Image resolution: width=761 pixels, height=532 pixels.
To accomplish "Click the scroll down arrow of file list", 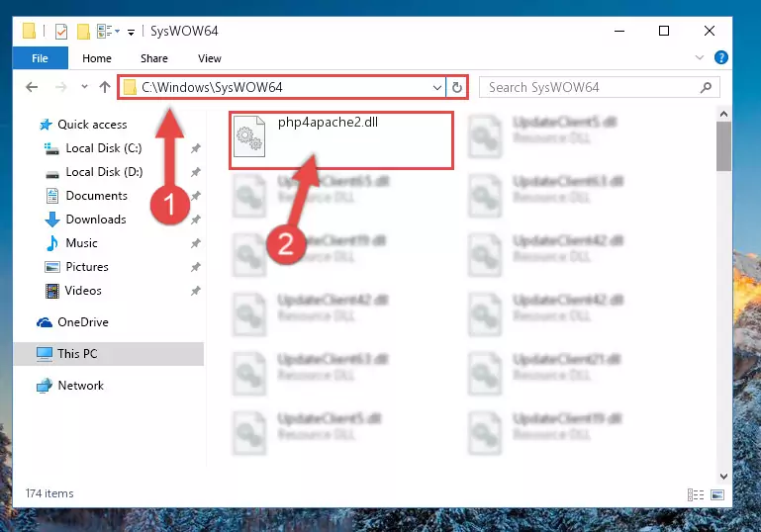I will click(x=723, y=477).
